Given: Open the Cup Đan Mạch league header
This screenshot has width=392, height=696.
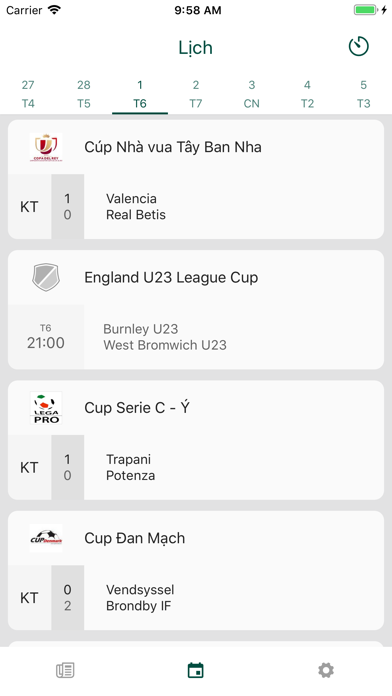Looking at the screenshot, I should [196, 538].
